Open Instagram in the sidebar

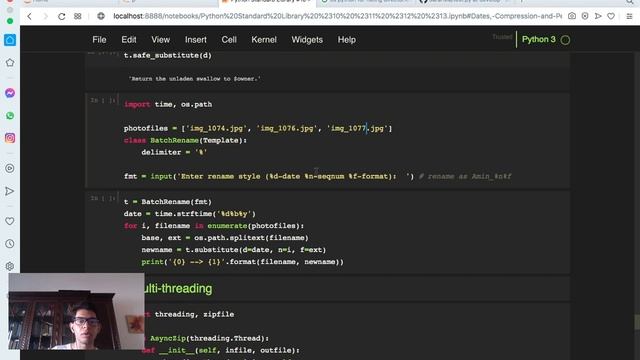click(x=10, y=138)
